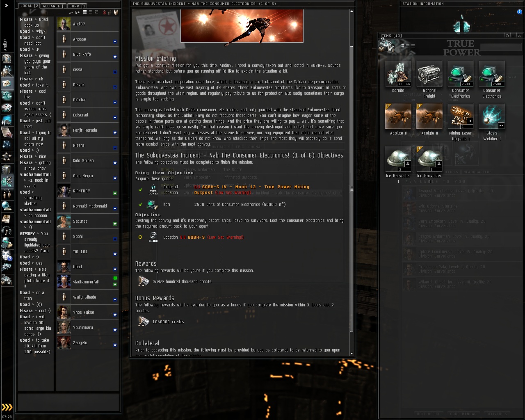Viewport: 525px width, 420px height.
Task: Select the Consumer Electronics stack of 2500
Action: 461,74
